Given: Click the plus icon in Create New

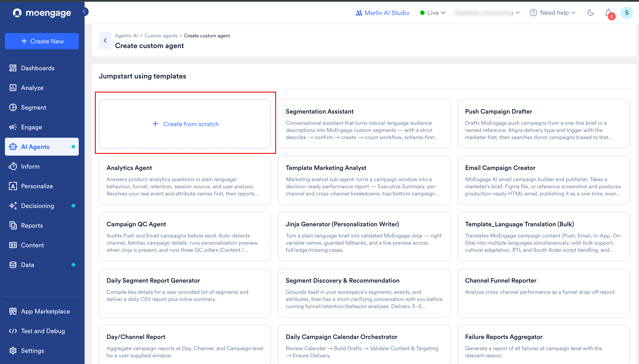Looking at the screenshot, I should pyautogui.click(x=24, y=41).
